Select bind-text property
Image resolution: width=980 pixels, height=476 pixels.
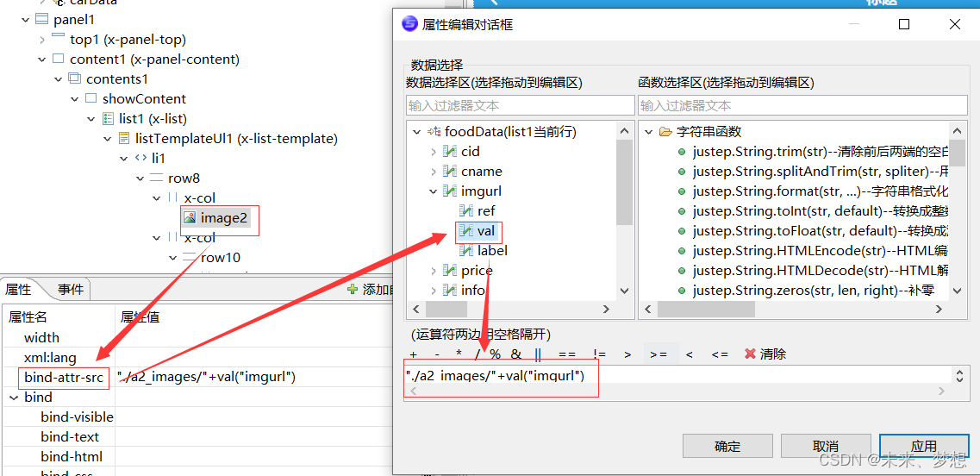[69, 436]
